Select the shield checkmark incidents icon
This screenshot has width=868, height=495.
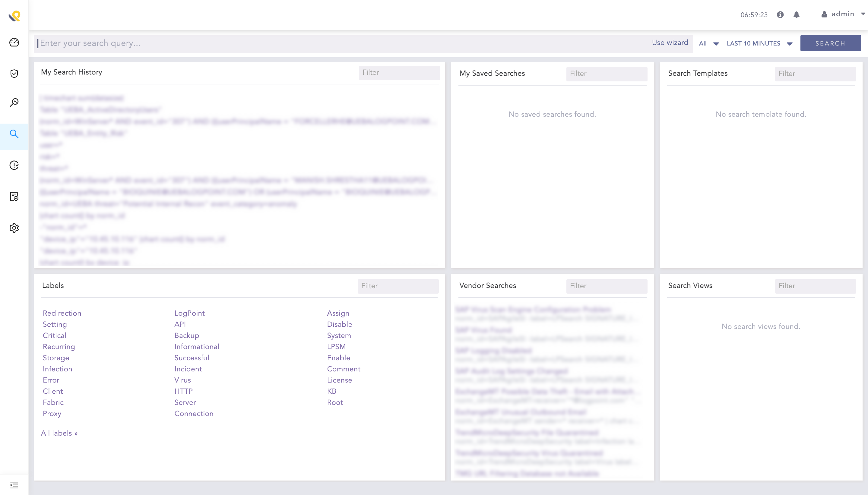pyautogui.click(x=14, y=73)
